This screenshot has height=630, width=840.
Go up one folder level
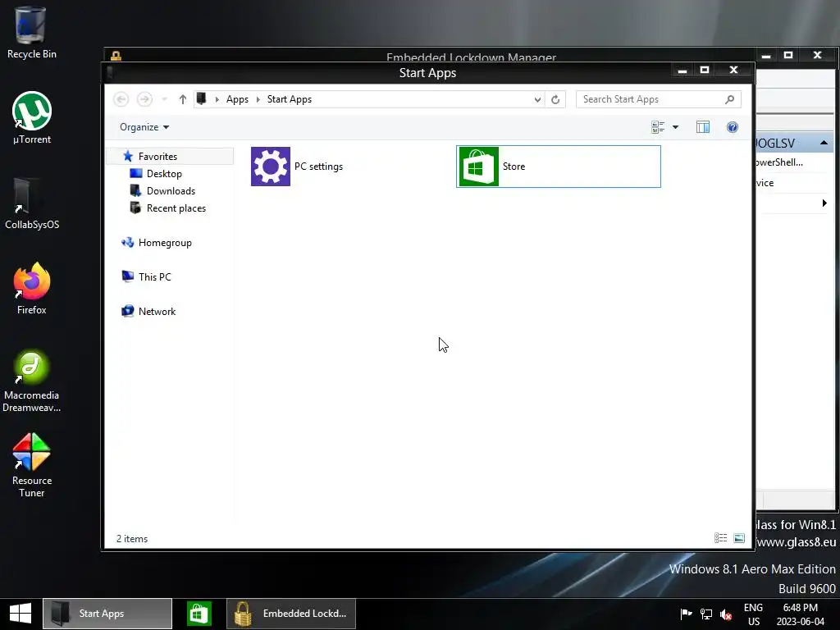point(183,99)
